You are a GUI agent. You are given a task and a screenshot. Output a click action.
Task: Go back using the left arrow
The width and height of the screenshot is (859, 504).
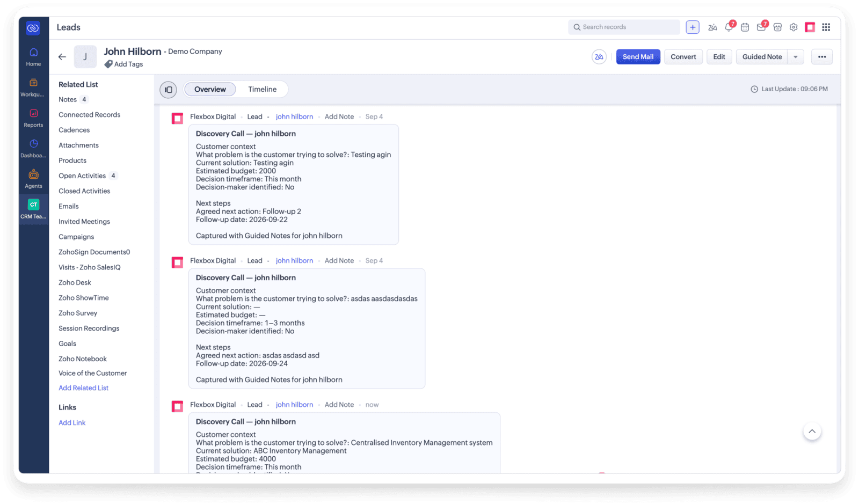click(x=62, y=56)
